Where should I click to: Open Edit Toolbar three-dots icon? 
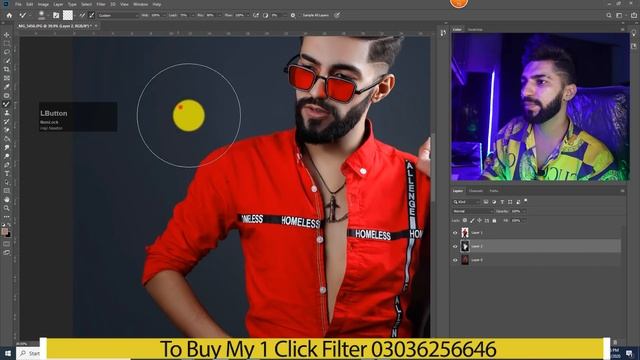[x=7, y=217]
